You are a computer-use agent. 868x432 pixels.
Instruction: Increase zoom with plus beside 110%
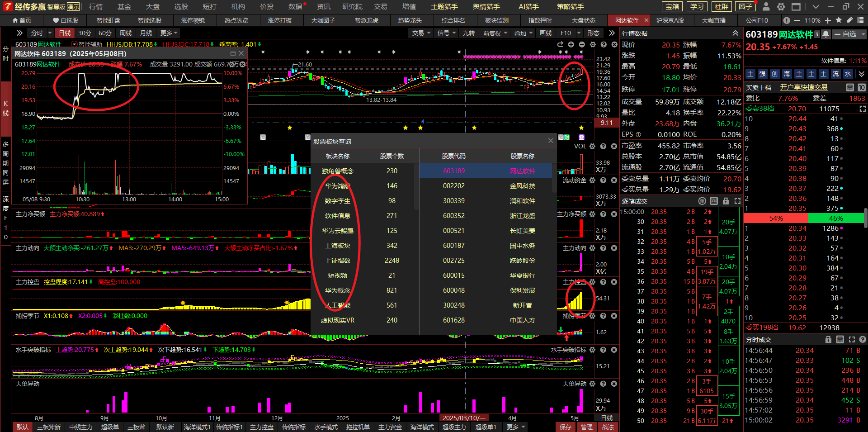(x=828, y=20)
